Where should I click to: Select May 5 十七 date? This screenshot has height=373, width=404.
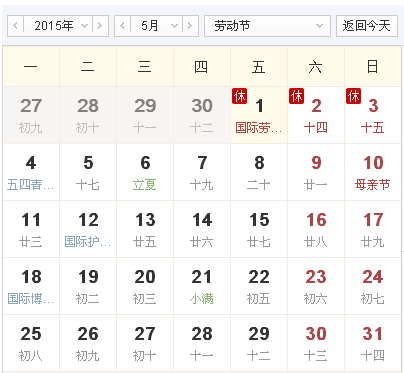tap(88, 172)
